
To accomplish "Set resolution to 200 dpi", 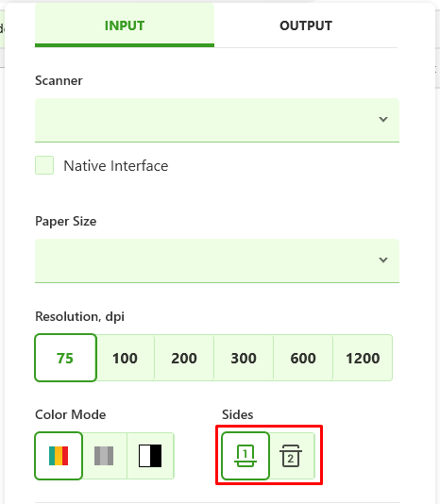I will [184, 358].
